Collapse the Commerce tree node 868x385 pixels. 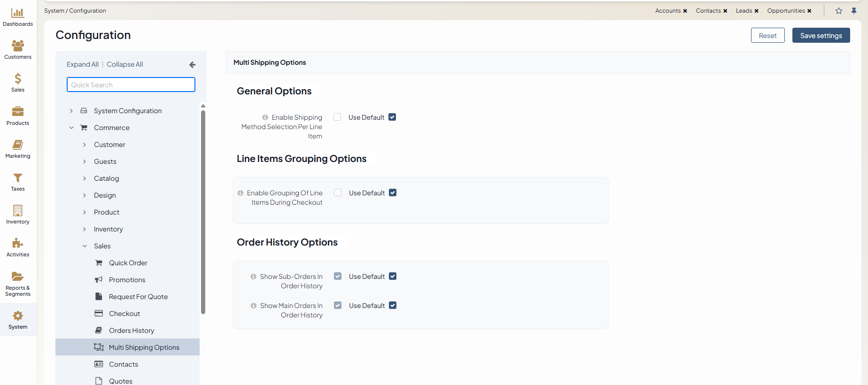point(71,128)
